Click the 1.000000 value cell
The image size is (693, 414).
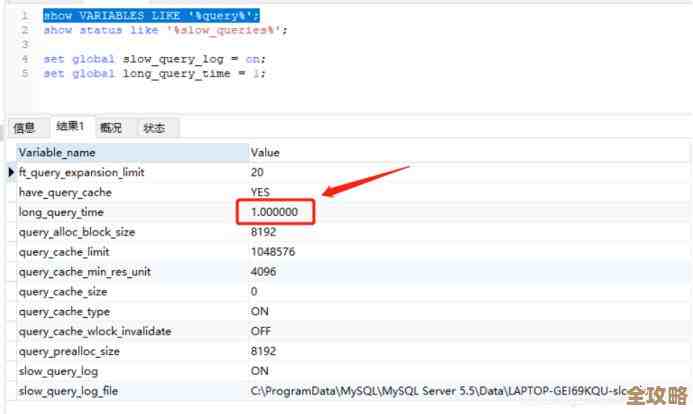[275, 212]
